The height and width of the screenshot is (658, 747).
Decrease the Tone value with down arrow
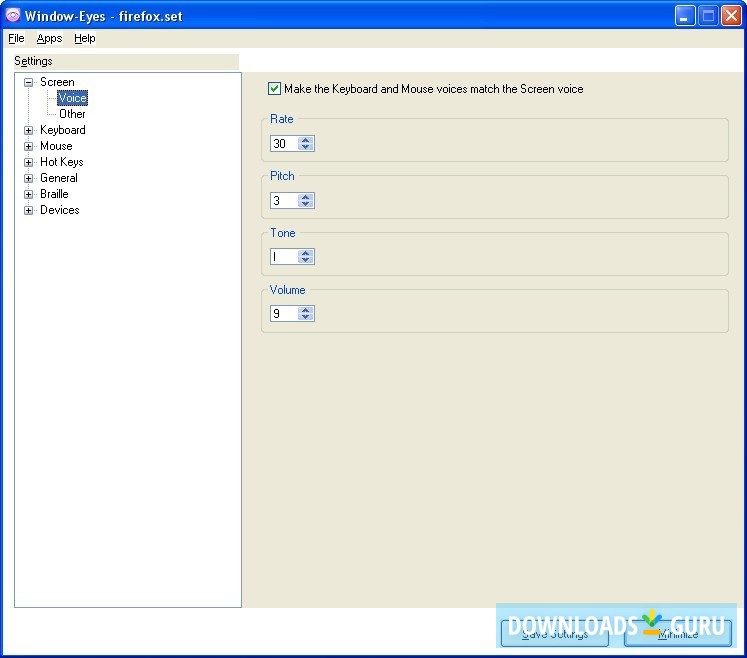(x=306, y=260)
